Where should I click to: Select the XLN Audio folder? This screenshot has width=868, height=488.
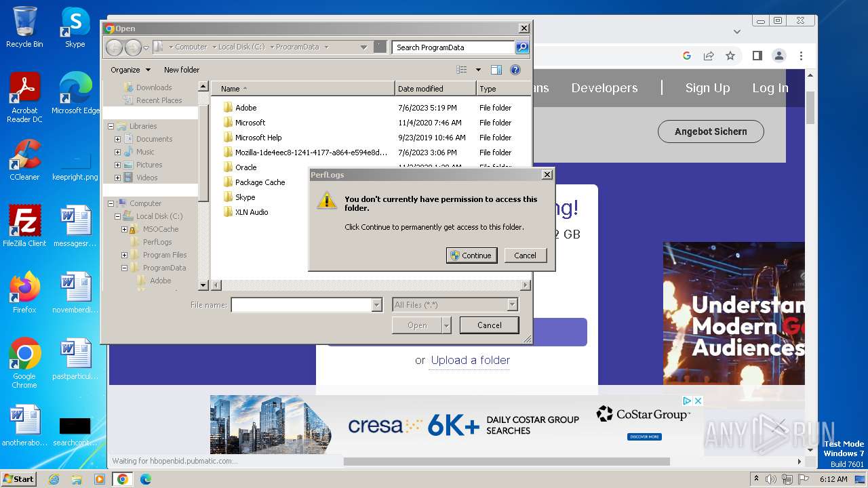click(252, 212)
